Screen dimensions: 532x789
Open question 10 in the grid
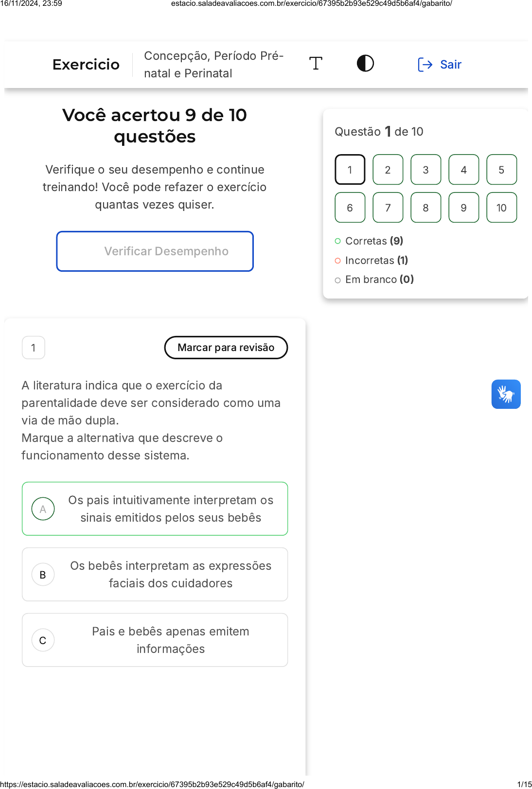coord(501,208)
